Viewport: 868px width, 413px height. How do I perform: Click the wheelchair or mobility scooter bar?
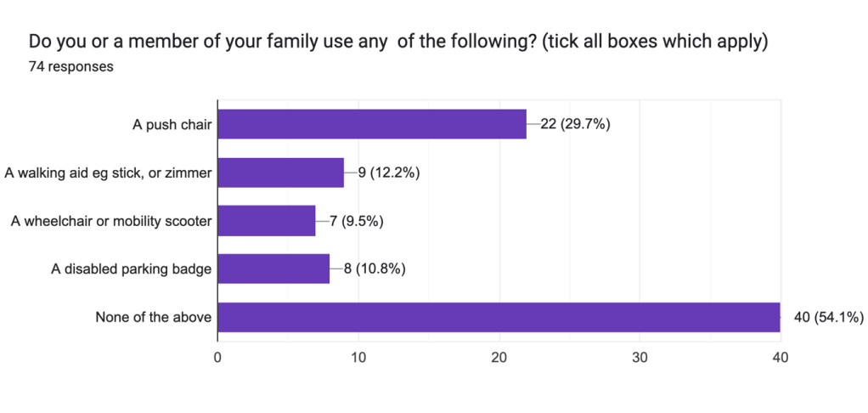click(267, 221)
